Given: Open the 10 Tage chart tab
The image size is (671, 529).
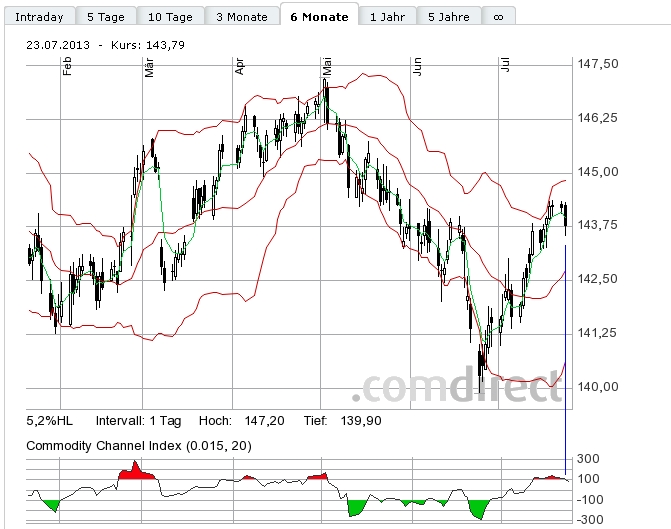Looking at the screenshot, I should tap(169, 17).
